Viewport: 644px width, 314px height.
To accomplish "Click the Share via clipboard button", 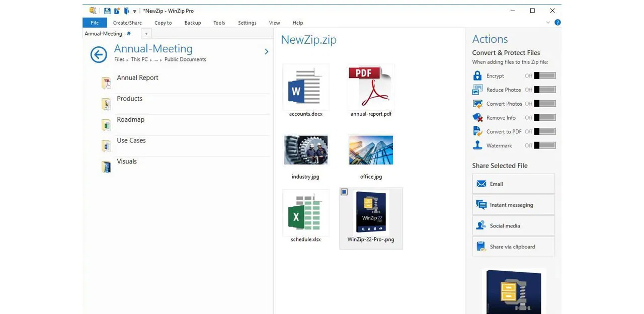I will point(514,247).
